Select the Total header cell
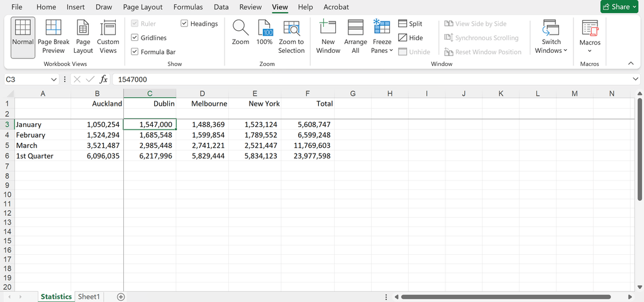Viewport: 644px width, 302px height. pos(308,104)
